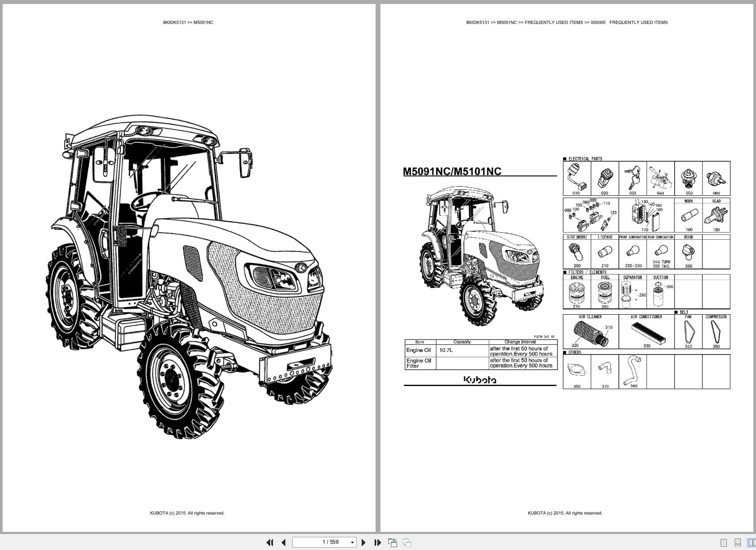Click the ELECTRICAL PARTS section label
The width and height of the screenshot is (756, 550).
click(585, 159)
